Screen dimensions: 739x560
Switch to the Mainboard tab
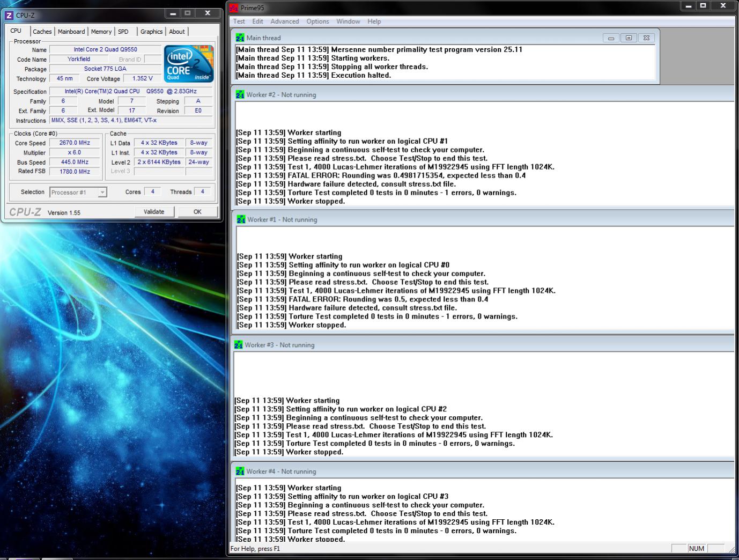click(71, 32)
